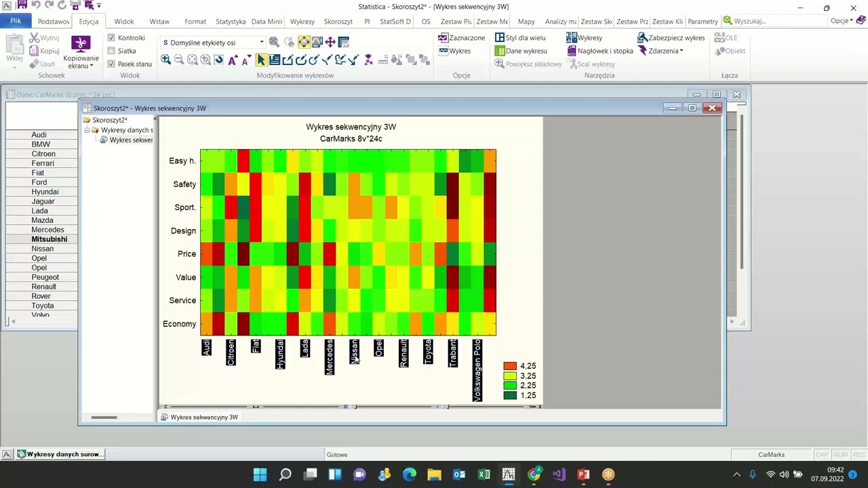Click the zoom in magnifier icon
This screenshot has width=868, height=488.
165,60
